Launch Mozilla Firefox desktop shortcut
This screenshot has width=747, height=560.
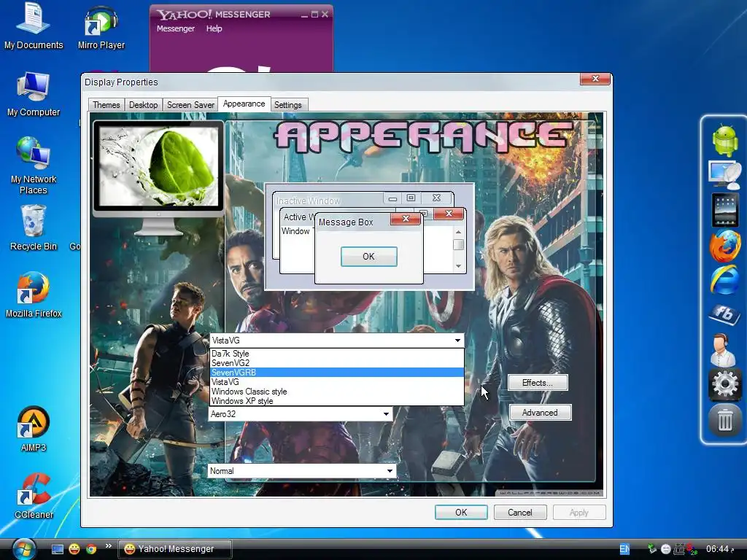coord(33,295)
